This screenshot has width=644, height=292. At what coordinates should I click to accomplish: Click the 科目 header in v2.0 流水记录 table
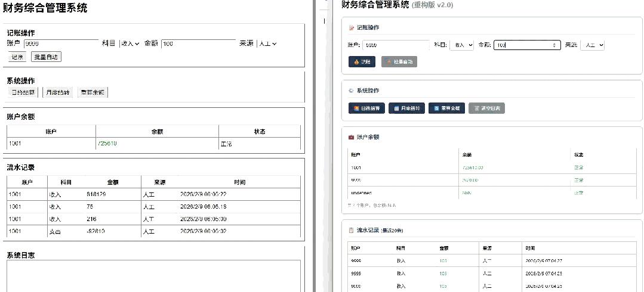[401, 248]
